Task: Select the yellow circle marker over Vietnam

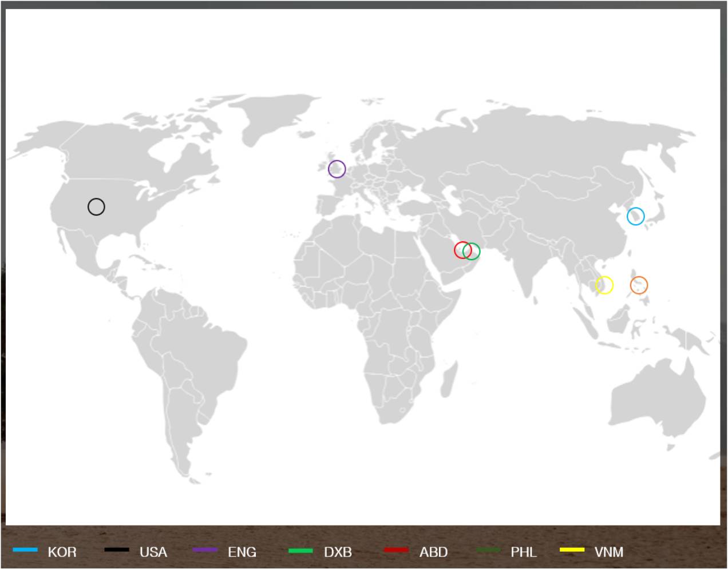Action: coord(604,285)
